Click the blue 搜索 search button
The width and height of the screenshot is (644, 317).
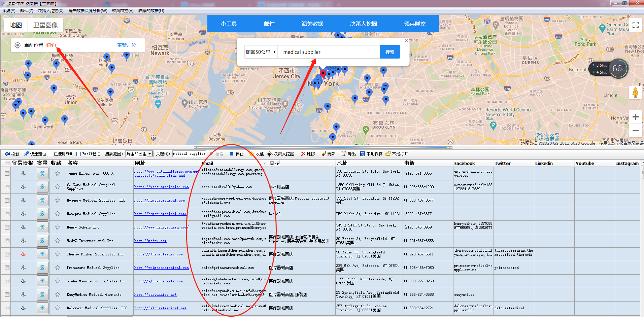pos(390,52)
